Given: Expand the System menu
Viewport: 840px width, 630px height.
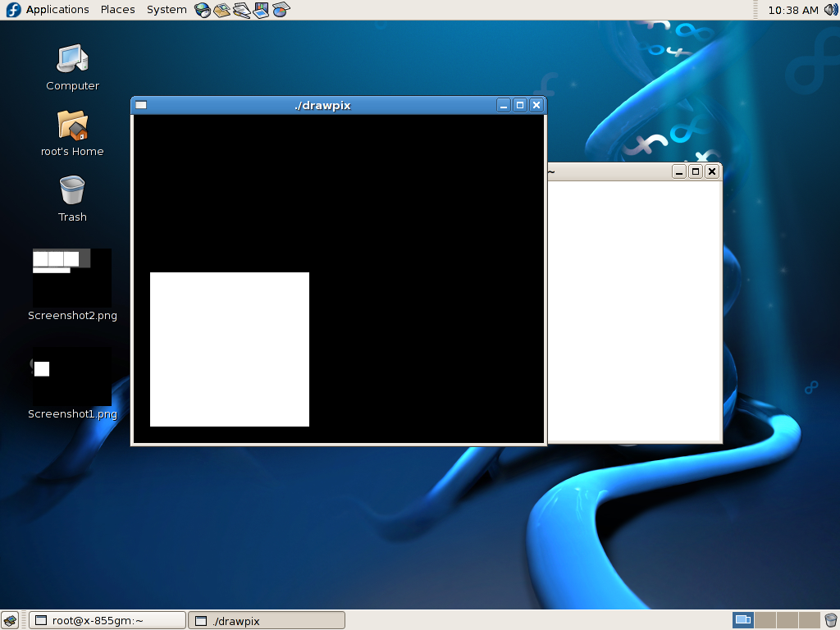Looking at the screenshot, I should 167,10.
